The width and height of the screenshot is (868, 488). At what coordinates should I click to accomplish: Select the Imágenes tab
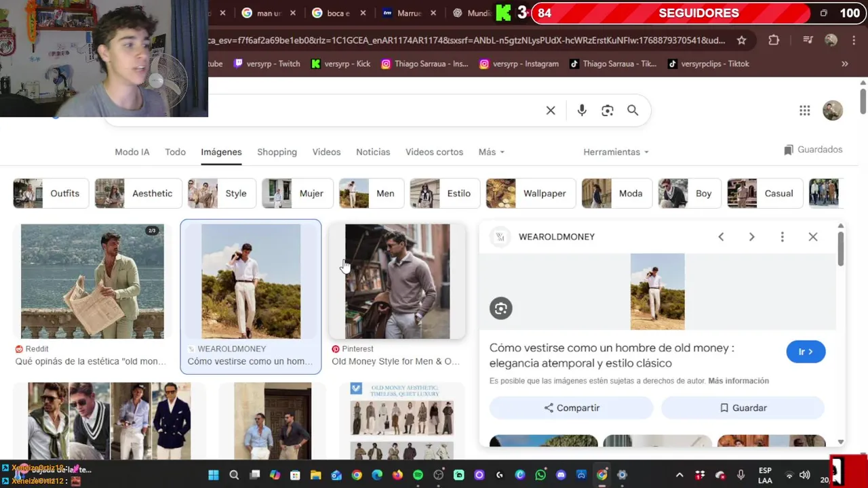click(x=221, y=152)
